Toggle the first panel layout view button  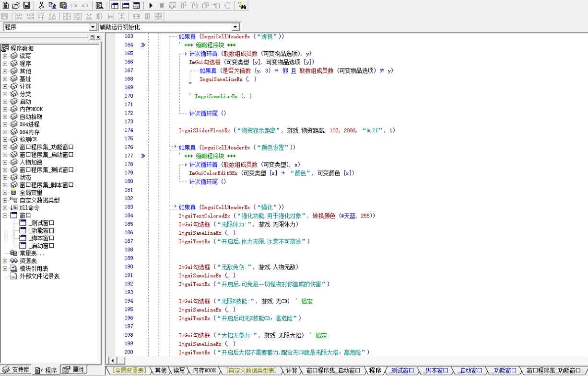115,6
